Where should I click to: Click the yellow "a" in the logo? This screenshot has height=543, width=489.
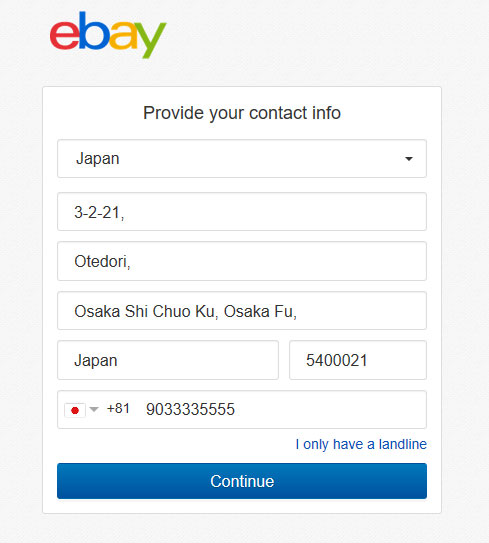click(122, 35)
